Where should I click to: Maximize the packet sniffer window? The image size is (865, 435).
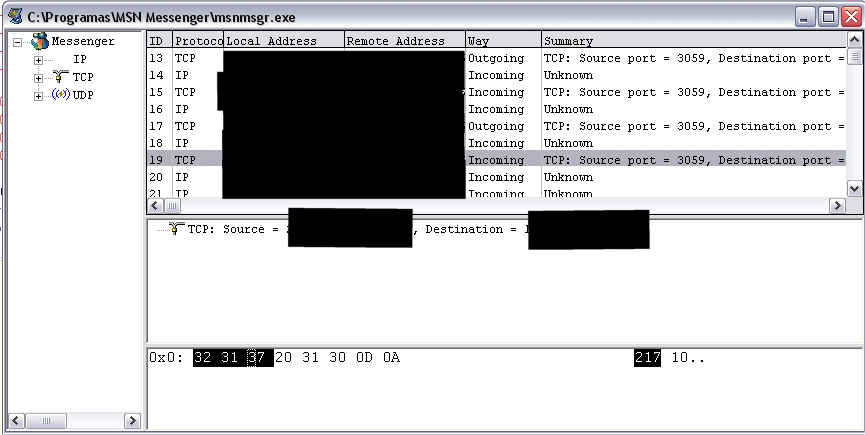pyautogui.click(x=828, y=17)
